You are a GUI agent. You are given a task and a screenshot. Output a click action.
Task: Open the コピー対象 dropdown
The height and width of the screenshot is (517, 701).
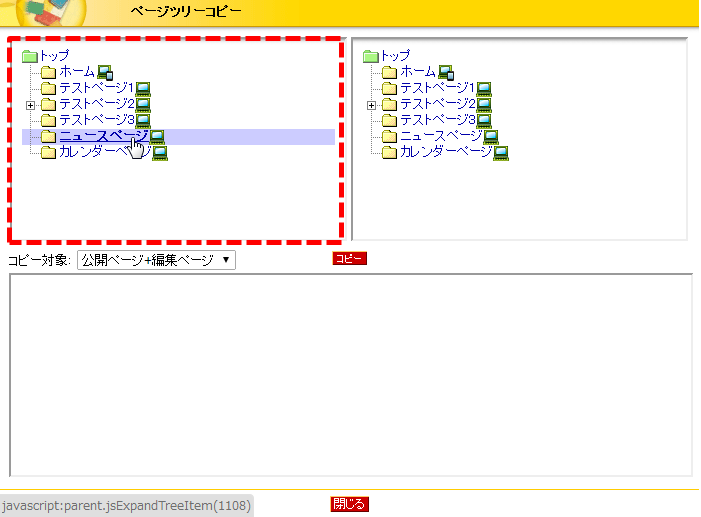[156, 260]
